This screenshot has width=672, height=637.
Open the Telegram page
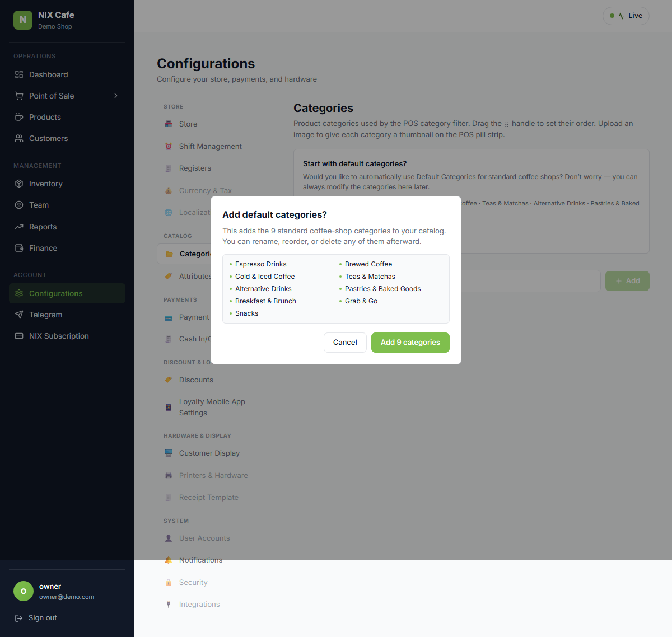(67, 315)
